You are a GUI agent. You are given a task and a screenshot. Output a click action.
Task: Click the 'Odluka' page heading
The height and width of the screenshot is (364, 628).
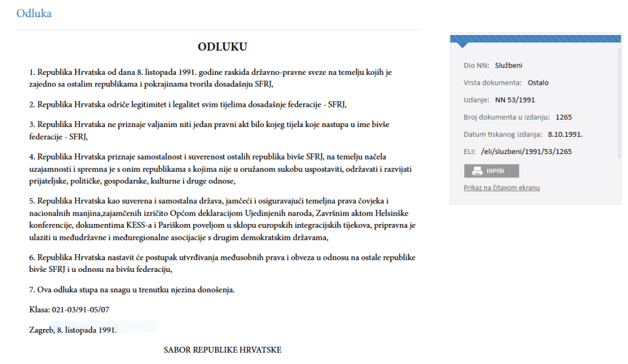tap(34, 14)
